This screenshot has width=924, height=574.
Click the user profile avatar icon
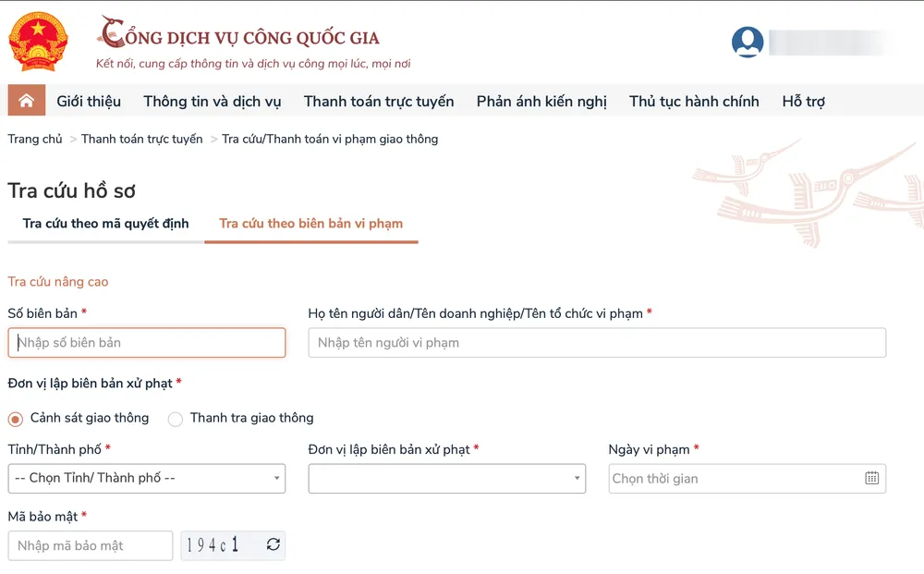click(747, 42)
